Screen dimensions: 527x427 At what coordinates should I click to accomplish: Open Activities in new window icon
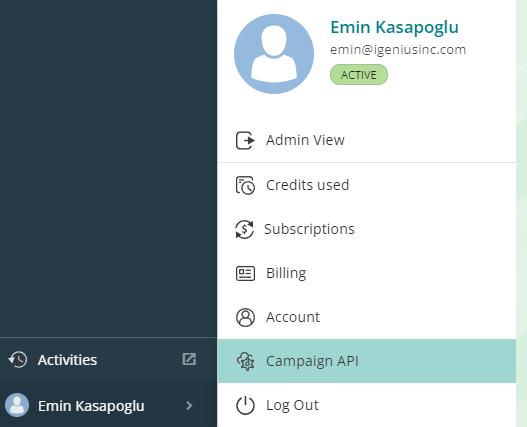coord(189,359)
